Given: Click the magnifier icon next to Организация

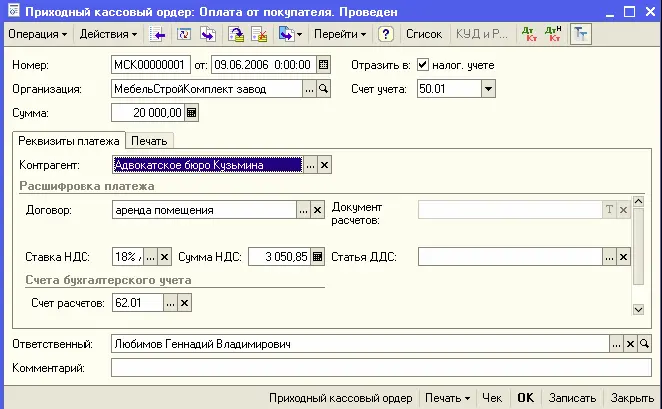Looking at the screenshot, I should coord(323,89).
